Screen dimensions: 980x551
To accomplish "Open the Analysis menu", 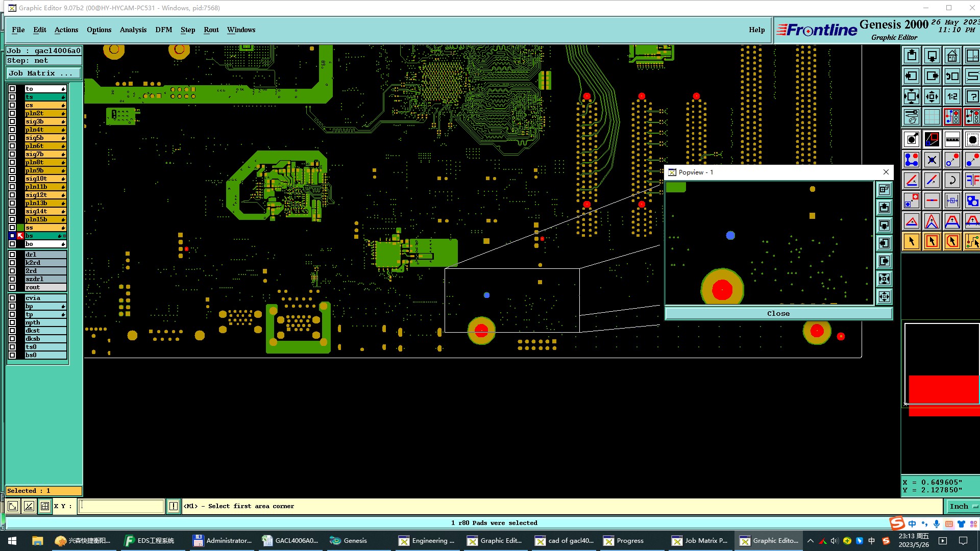I will pos(133,30).
